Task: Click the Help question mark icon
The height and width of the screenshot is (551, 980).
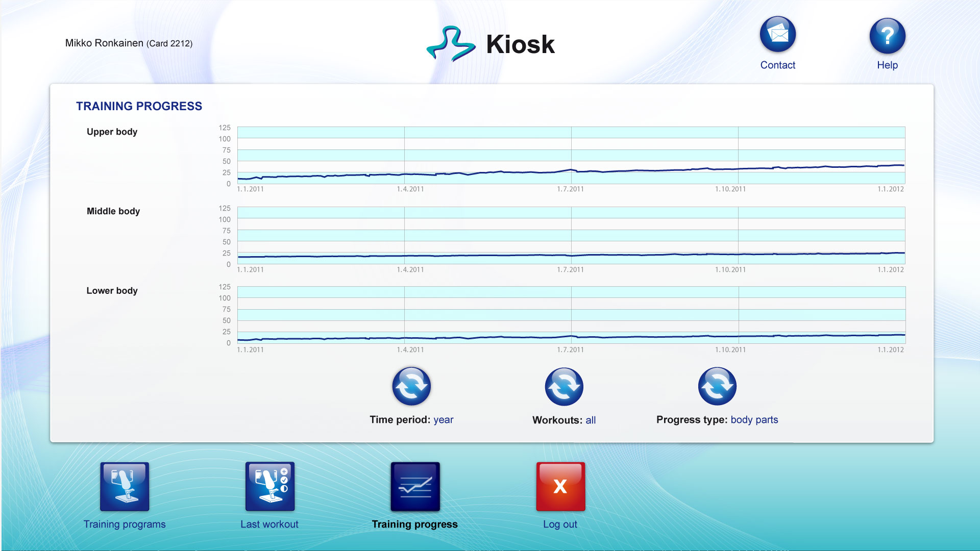Action: (887, 36)
